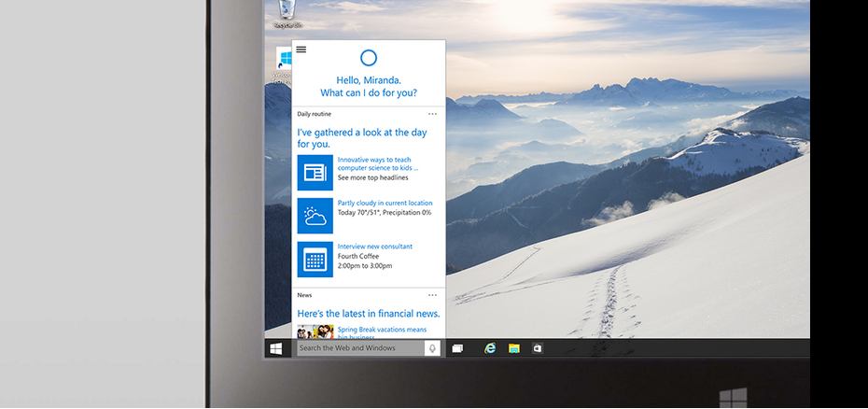Click the Cortana circle logo
The height and width of the screenshot is (409, 868).
[x=369, y=58]
